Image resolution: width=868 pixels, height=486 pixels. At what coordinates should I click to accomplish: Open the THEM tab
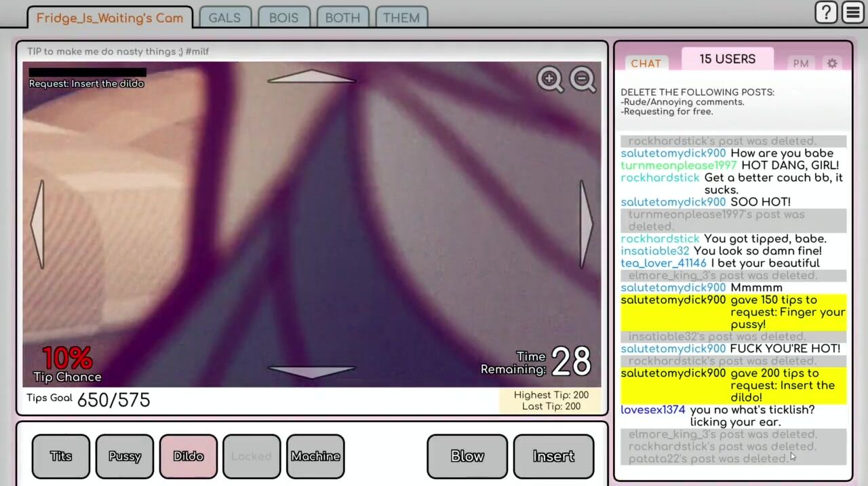pos(401,18)
